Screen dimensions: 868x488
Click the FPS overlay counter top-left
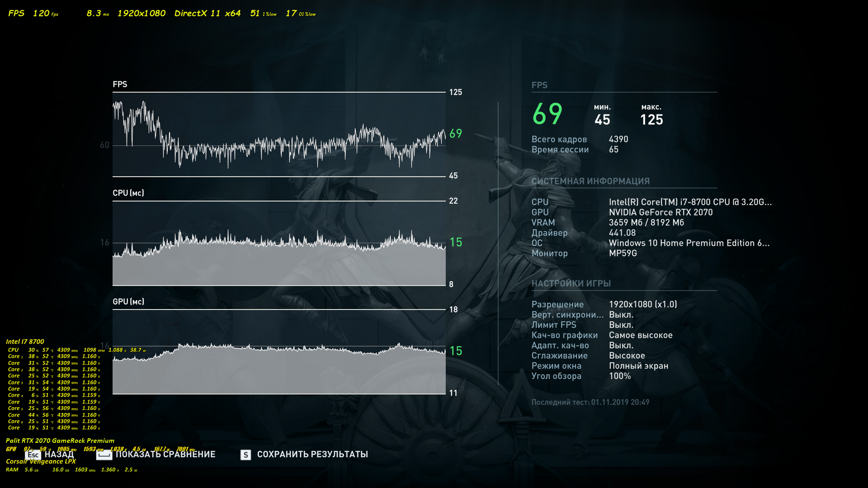point(33,14)
